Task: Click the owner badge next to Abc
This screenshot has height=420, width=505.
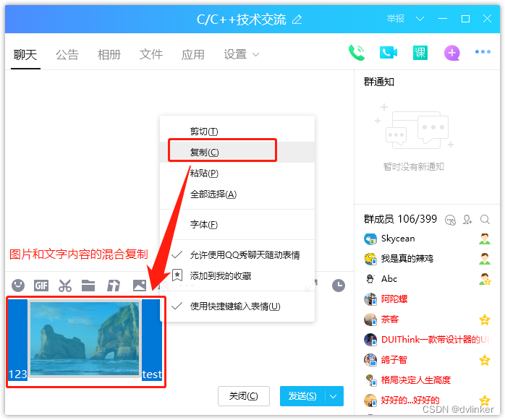Action: (485, 279)
